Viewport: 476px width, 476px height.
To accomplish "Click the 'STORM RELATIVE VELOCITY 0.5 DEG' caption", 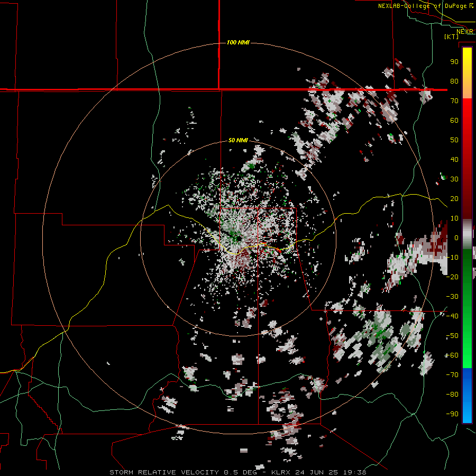I will tap(183, 472).
